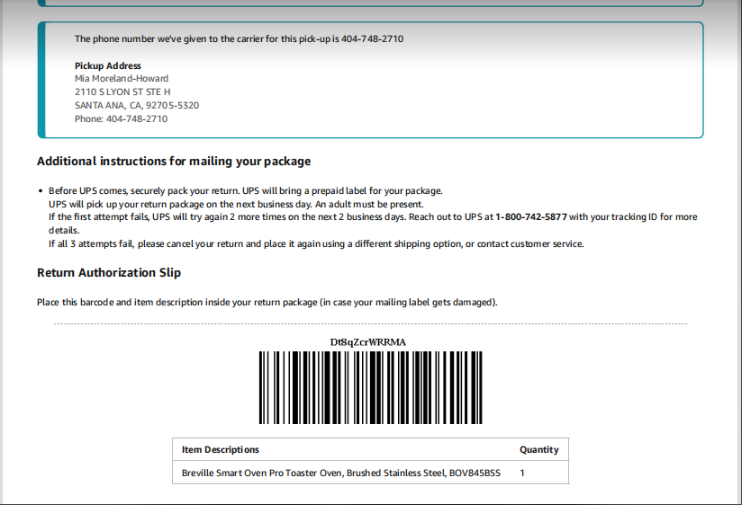742x505 pixels.
Task: Click the Item Descriptions column header
Action: [x=221, y=450]
